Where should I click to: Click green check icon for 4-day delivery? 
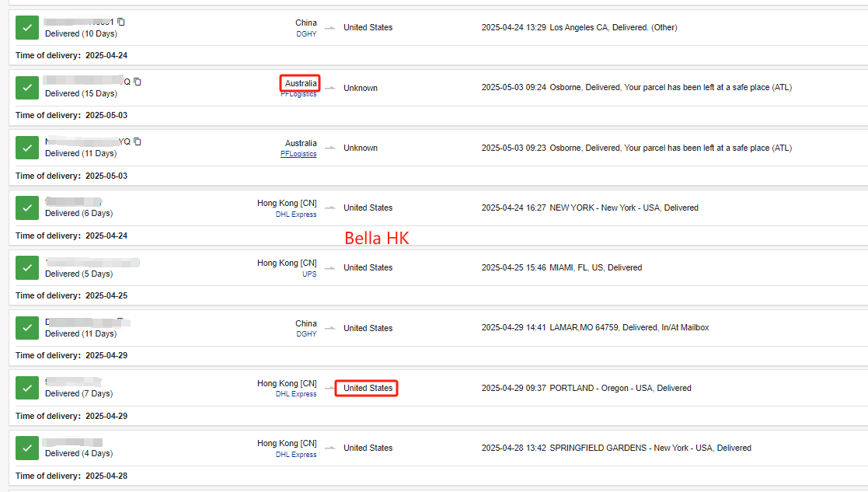[27, 448]
